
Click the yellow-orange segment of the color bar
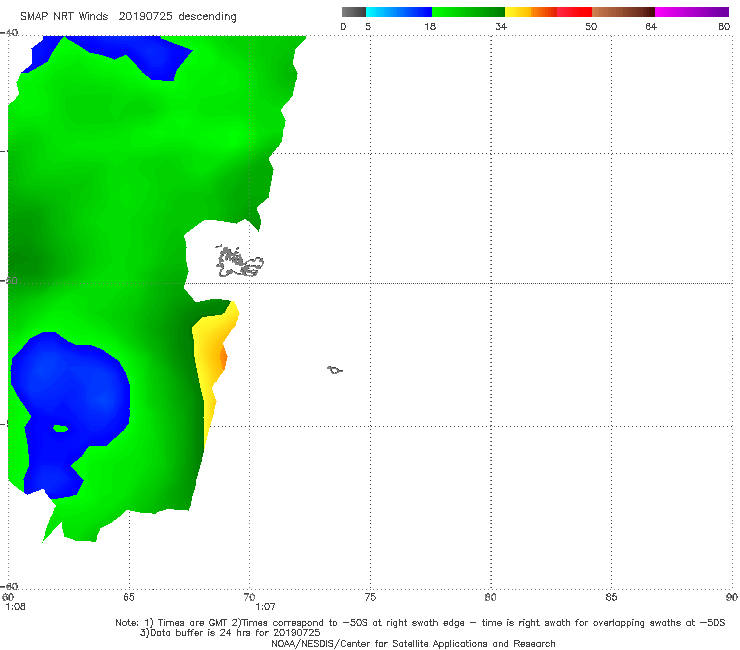coord(531,12)
